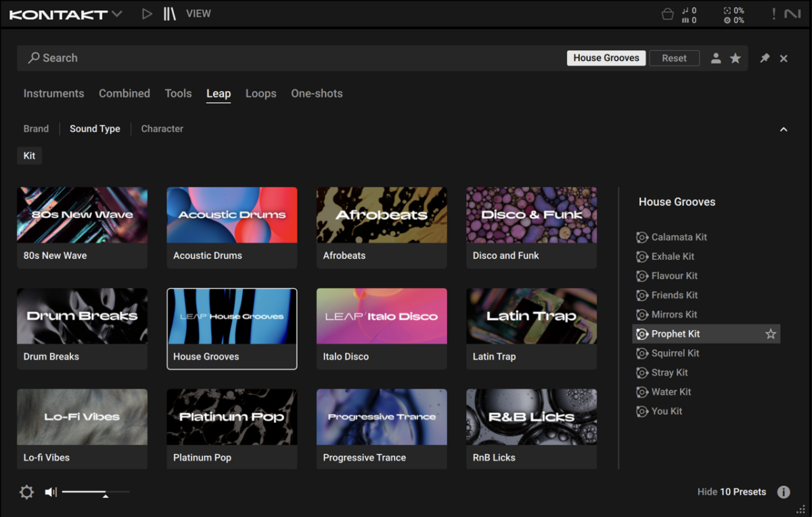The width and height of the screenshot is (812, 517).
Task: Click the info icon at bottom right
Action: pyautogui.click(x=783, y=492)
